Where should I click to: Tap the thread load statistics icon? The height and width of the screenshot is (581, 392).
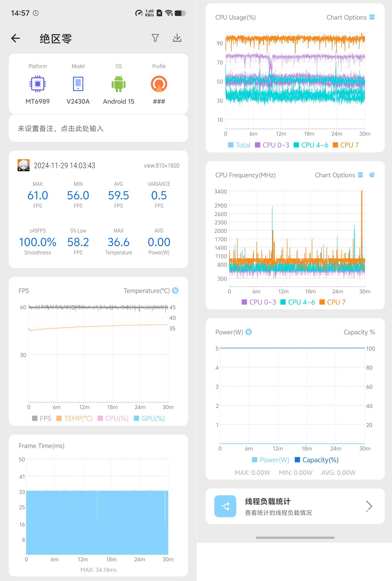click(x=225, y=506)
